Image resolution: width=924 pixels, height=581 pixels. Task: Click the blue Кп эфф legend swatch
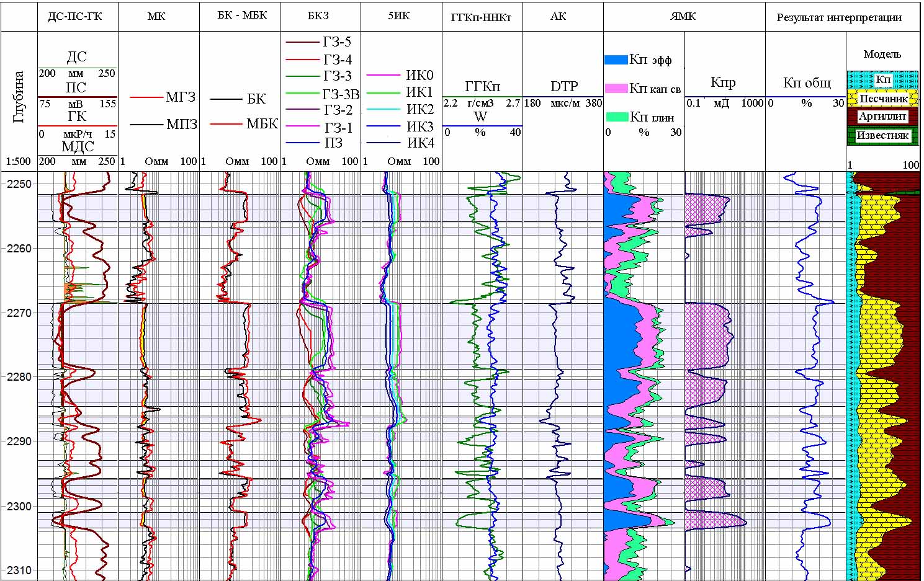pyautogui.click(x=616, y=60)
